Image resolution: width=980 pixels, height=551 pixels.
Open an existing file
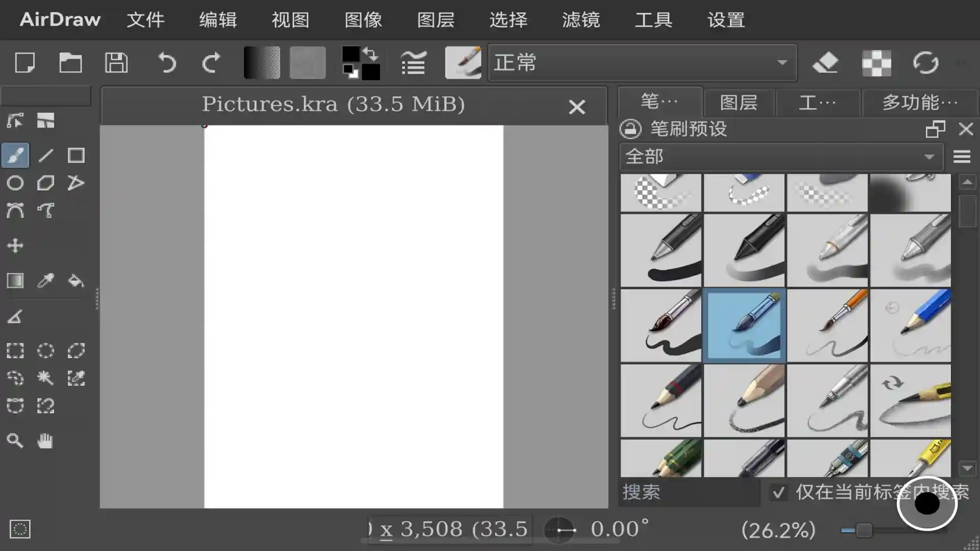[70, 63]
